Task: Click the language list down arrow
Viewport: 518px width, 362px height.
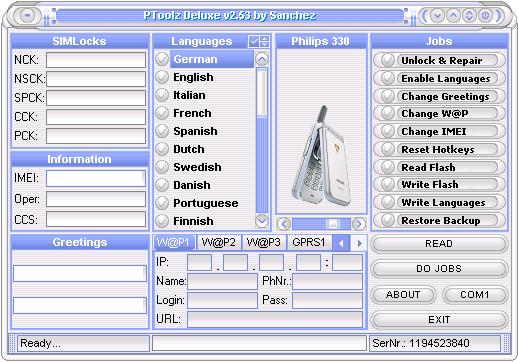Action: pos(262,221)
